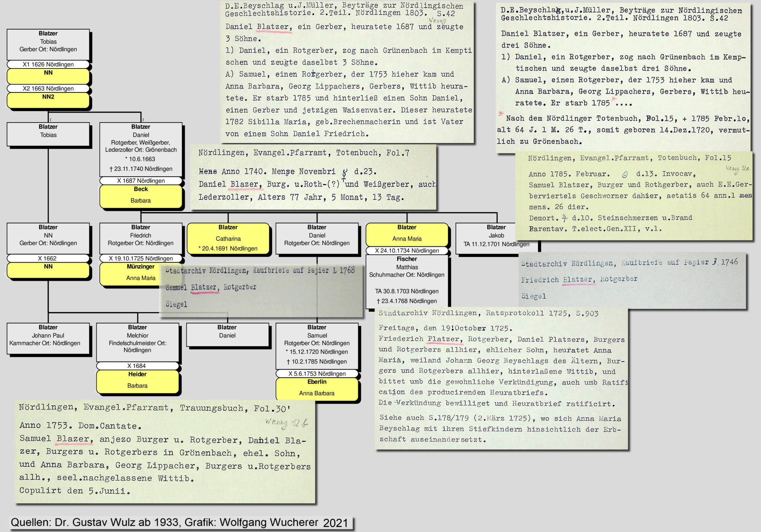Screen dimensions: 761x532
Task: Select the Catharina Blatzer yellow box
Action: pyautogui.click(x=228, y=238)
